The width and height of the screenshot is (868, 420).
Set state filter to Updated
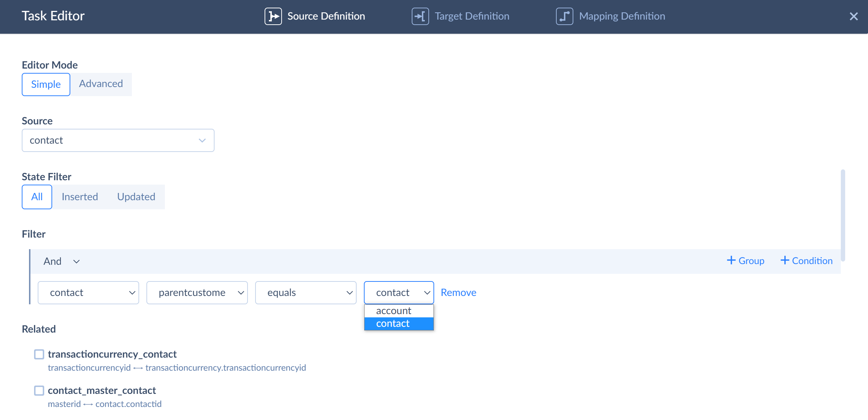click(136, 197)
